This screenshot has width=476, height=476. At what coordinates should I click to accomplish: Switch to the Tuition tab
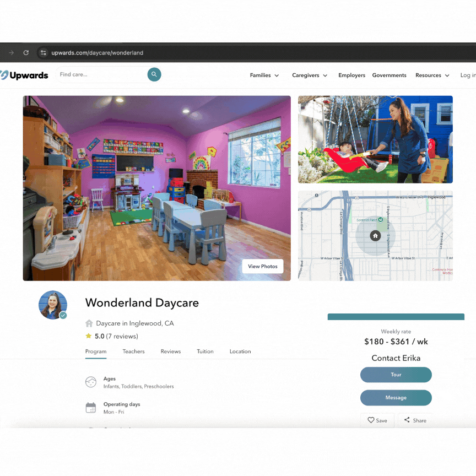[205, 351]
